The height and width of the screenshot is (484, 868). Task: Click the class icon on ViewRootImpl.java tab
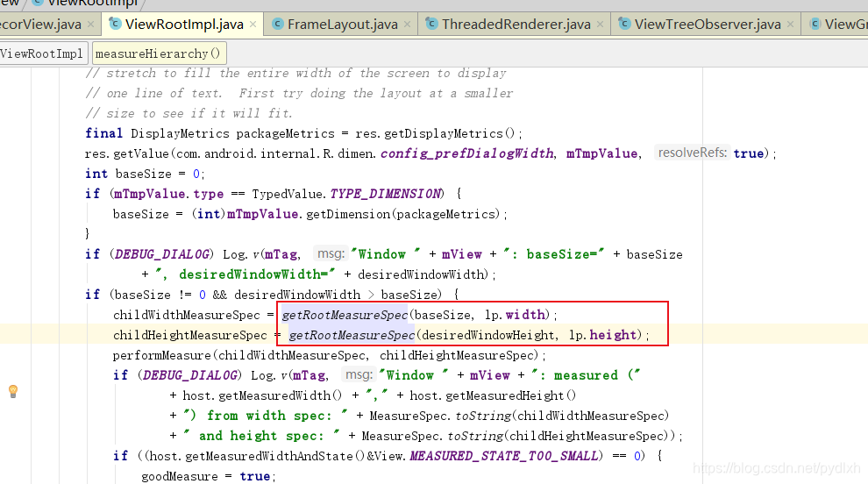pos(115,24)
